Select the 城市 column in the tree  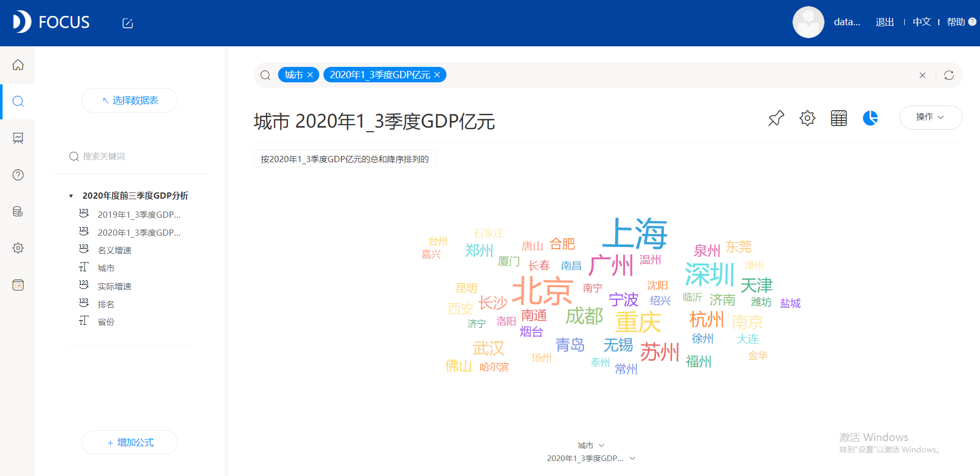106,268
